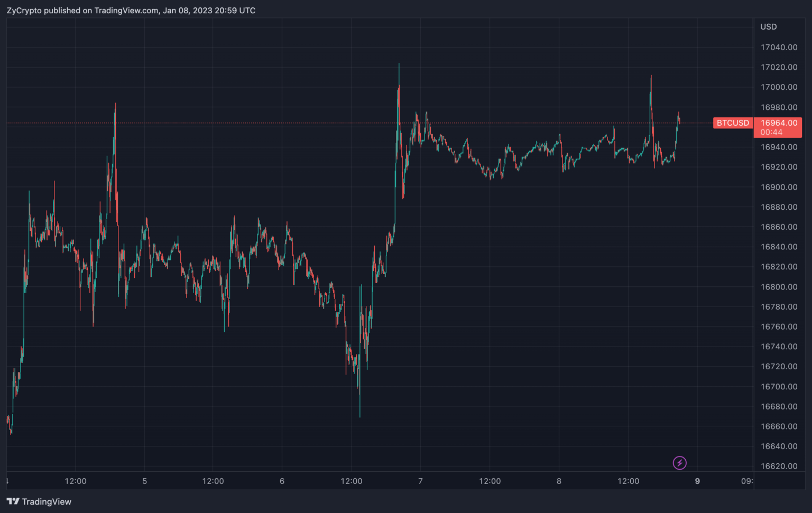Image resolution: width=812 pixels, height=513 pixels.
Task: Click the 16800.00 price axis label
Action: 779,287
